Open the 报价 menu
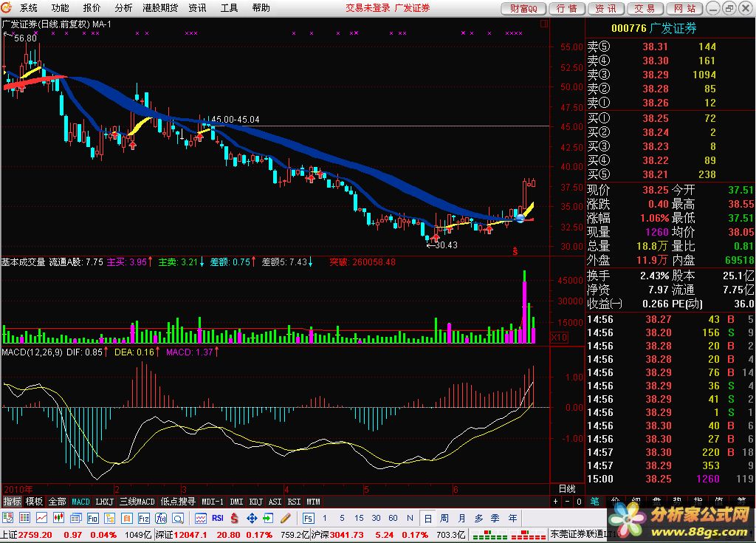The height and width of the screenshot is (543, 756). pyautogui.click(x=92, y=7)
